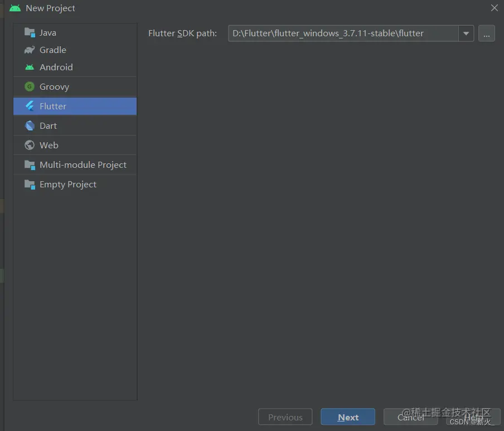Click the Java project type icon
Image resolution: width=504 pixels, height=431 pixels.
30,32
